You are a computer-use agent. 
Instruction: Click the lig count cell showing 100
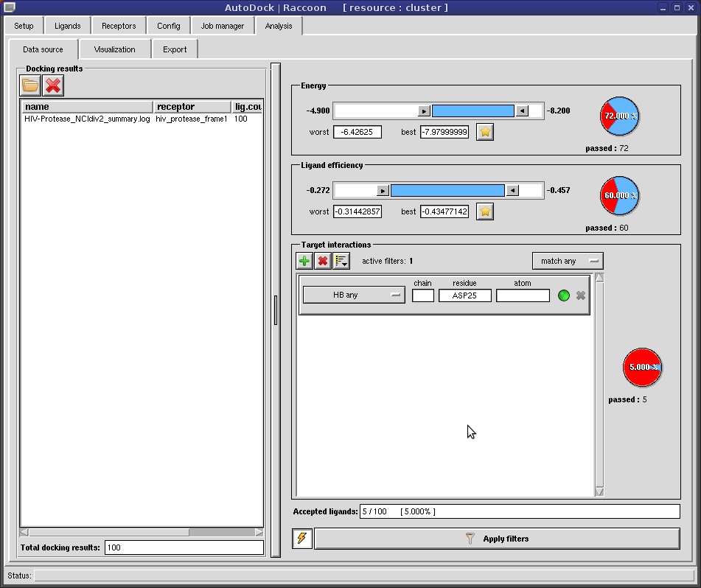click(x=240, y=119)
